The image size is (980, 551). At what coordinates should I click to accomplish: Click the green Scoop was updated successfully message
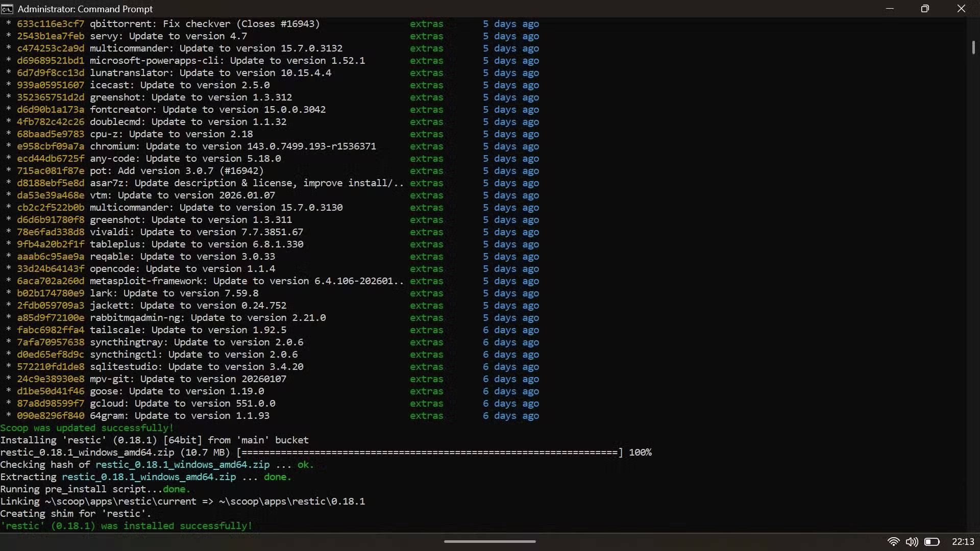click(x=86, y=428)
